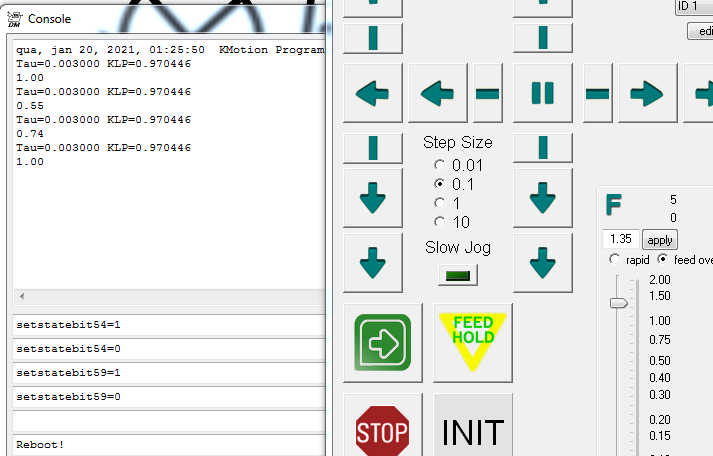Screen dimensions: 713x456
Task: Click the minus jog button left of pause
Action: coord(488,94)
